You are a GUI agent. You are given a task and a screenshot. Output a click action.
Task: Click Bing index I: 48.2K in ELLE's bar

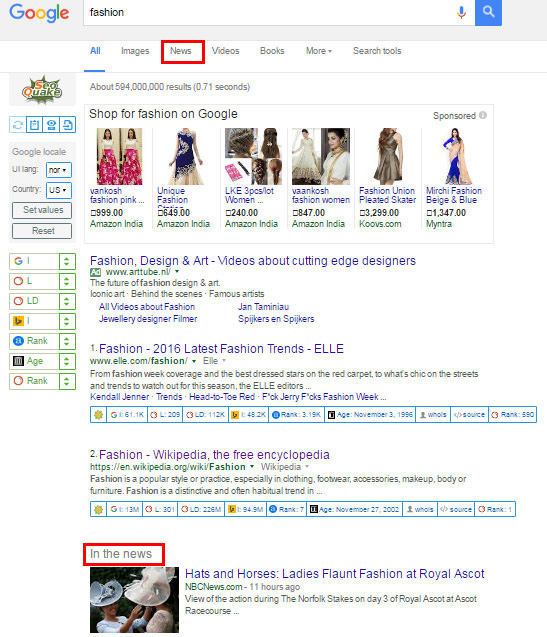pos(248,415)
